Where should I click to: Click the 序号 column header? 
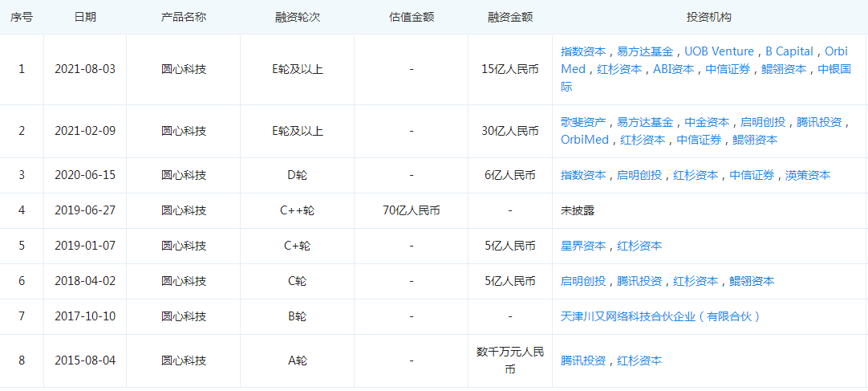pos(22,17)
